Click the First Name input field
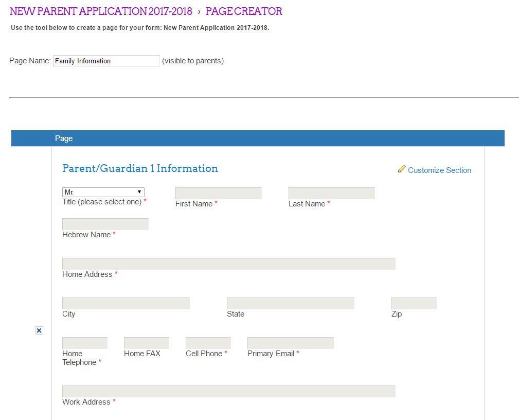This screenshot has width=519, height=420. click(218, 194)
